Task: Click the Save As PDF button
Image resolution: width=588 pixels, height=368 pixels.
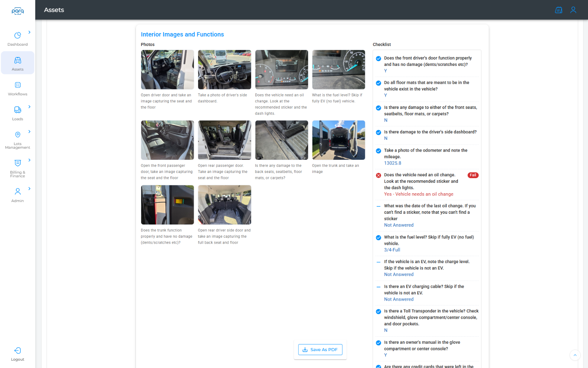Action: click(320, 350)
